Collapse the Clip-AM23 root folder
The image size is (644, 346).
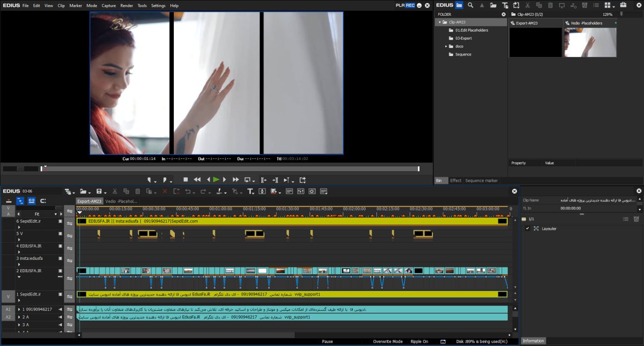[439, 22]
